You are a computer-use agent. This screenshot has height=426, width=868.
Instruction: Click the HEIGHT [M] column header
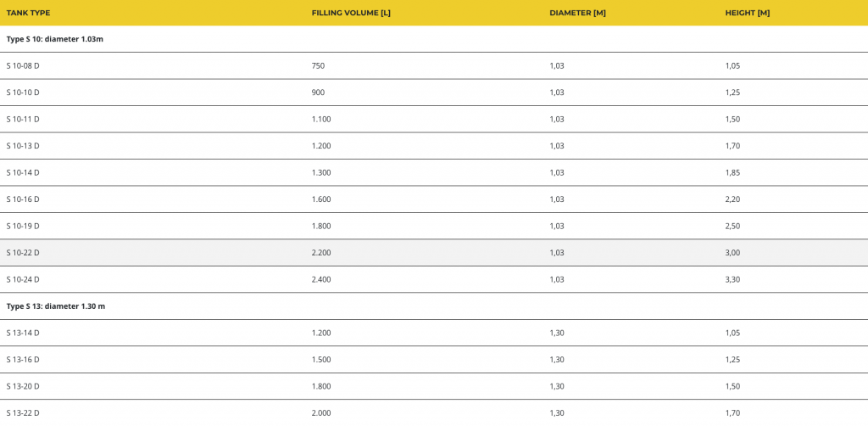coord(747,13)
